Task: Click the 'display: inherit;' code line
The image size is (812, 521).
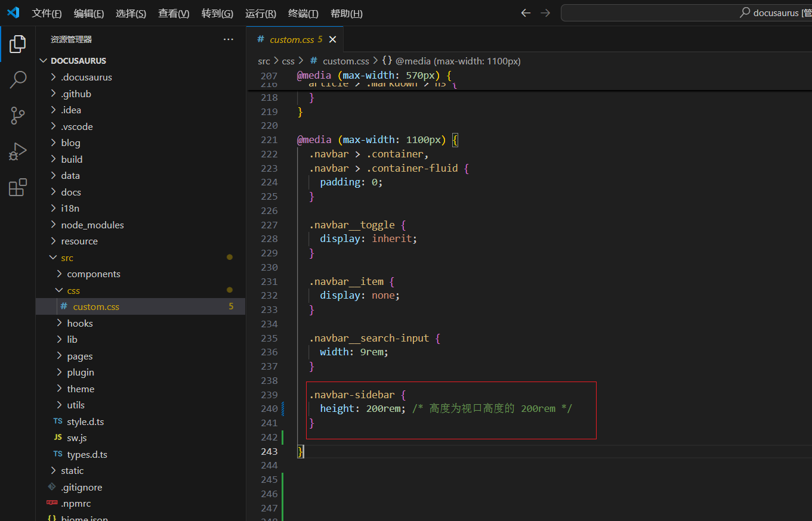Action: tap(368, 238)
